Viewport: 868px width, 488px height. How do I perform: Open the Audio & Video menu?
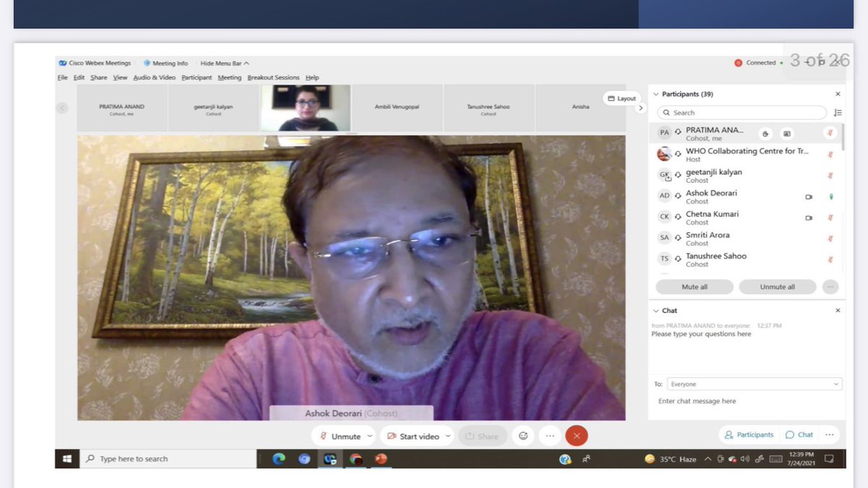(154, 77)
